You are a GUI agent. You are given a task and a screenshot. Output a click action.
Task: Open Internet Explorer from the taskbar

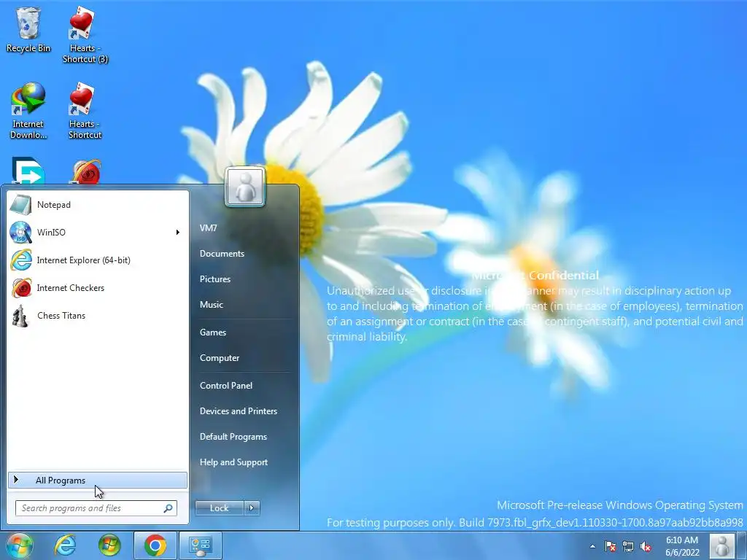tap(65, 545)
